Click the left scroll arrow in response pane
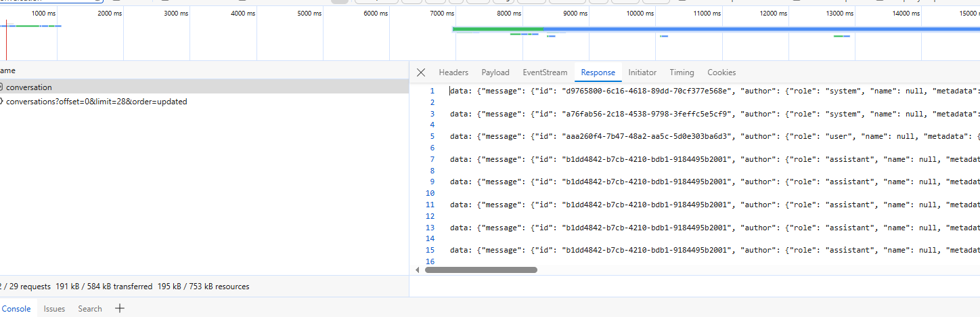This screenshot has width=980, height=317. point(418,270)
